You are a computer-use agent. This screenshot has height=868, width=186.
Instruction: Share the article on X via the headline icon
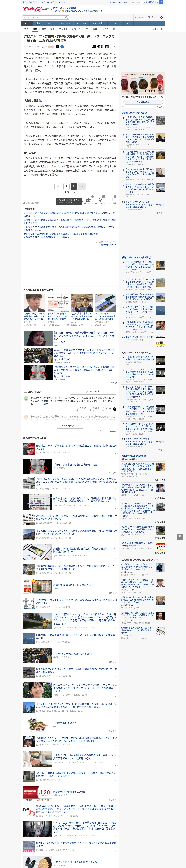click(57, 47)
